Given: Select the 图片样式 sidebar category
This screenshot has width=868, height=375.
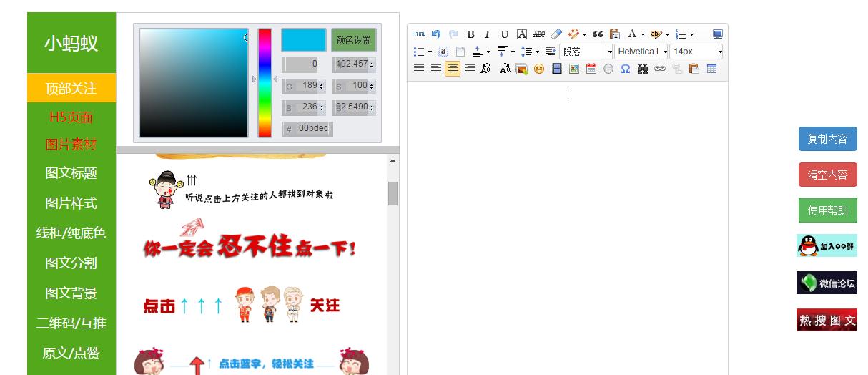Looking at the screenshot, I should click(71, 203).
